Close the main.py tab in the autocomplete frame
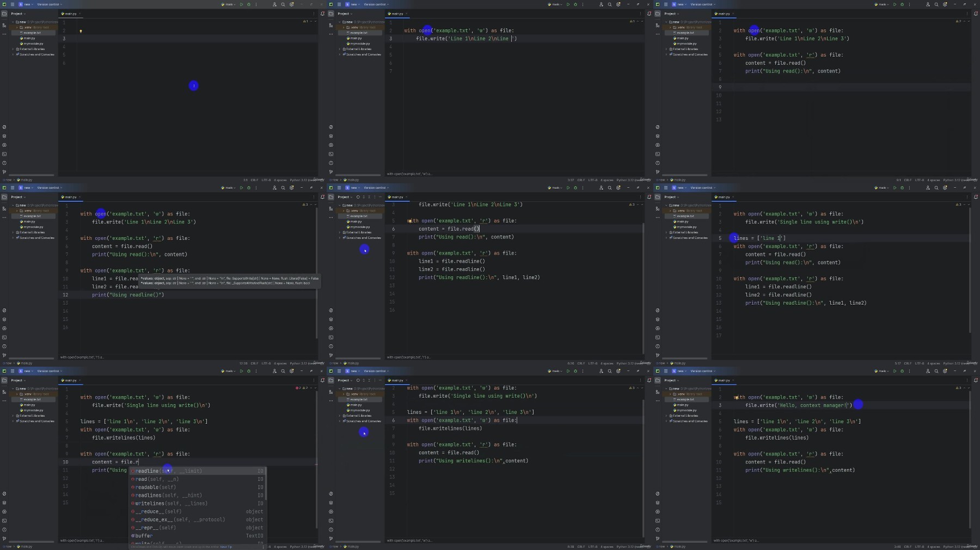980x550 pixels. pos(80,380)
